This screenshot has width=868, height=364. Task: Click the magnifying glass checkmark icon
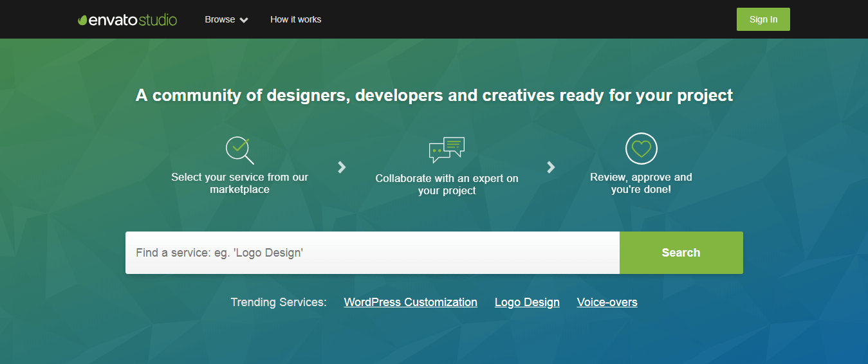coord(240,150)
